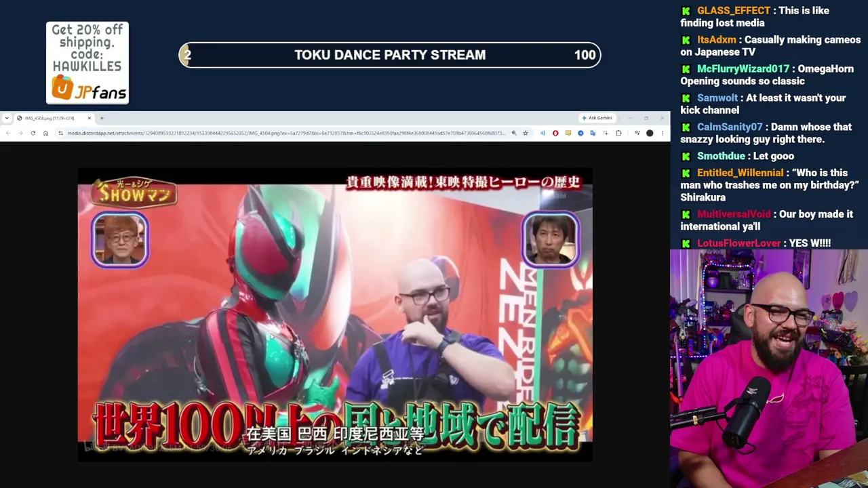This screenshot has height=488, width=868.
Task: Open the blue circular extension icon
Action: [x=580, y=134]
